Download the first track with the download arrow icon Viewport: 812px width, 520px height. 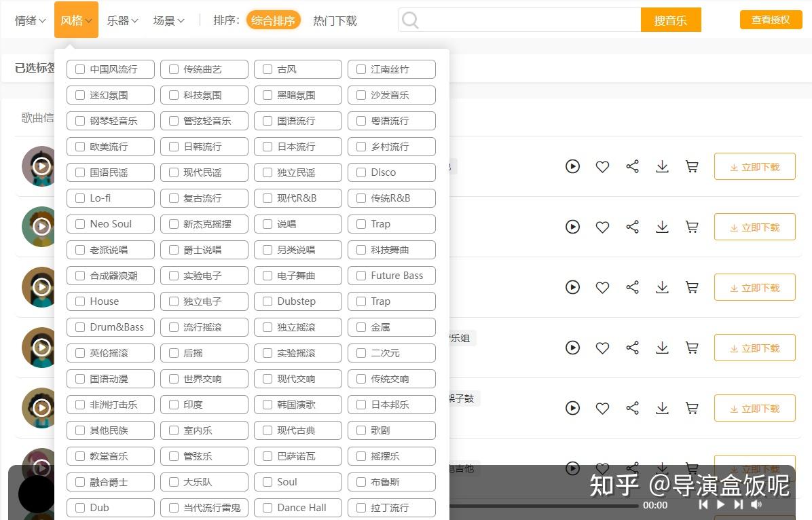pos(663,166)
